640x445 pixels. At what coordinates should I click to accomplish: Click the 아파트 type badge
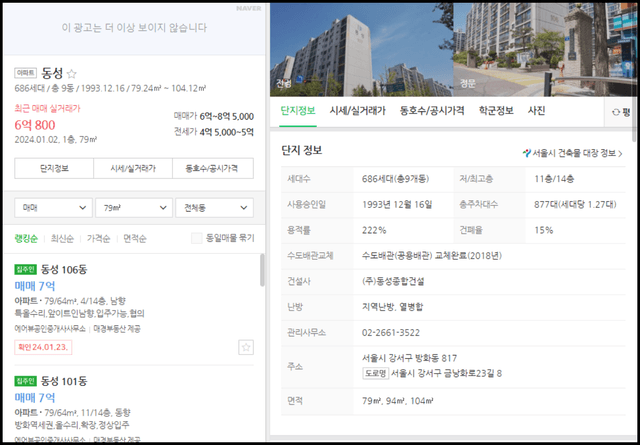point(26,73)
